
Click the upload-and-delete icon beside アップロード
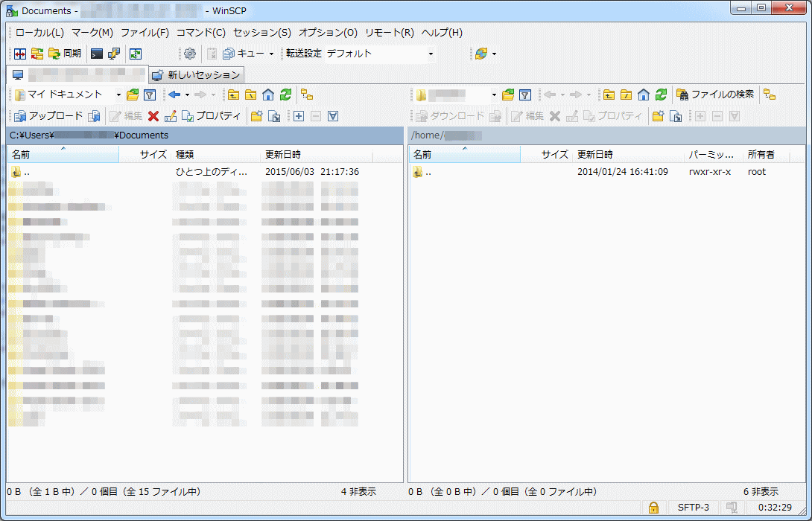point(94,116)
